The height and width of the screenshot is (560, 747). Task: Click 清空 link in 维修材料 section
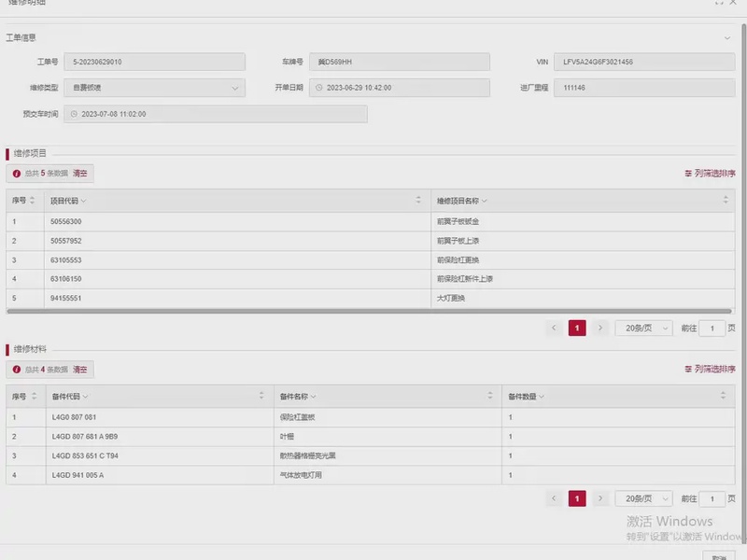pos(80,370)
